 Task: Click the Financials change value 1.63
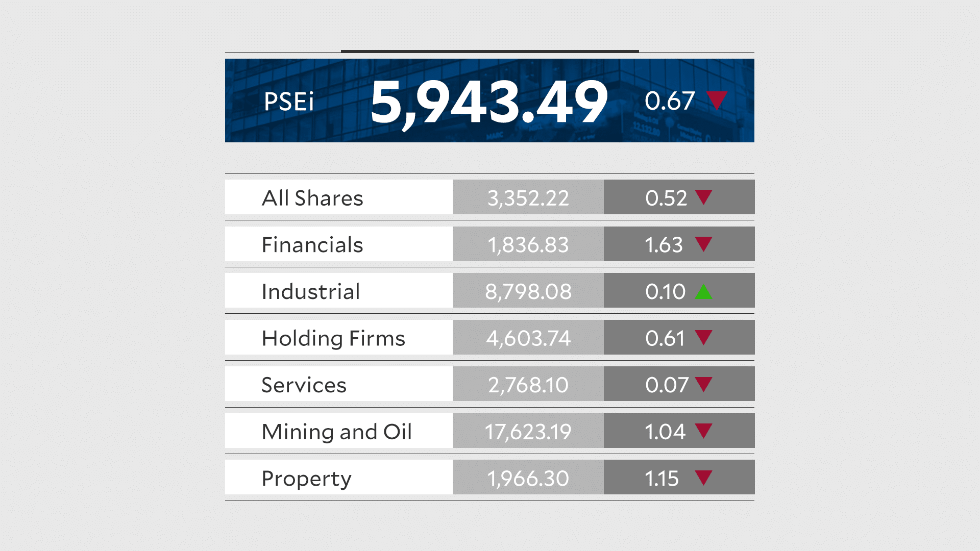[664, 245]
